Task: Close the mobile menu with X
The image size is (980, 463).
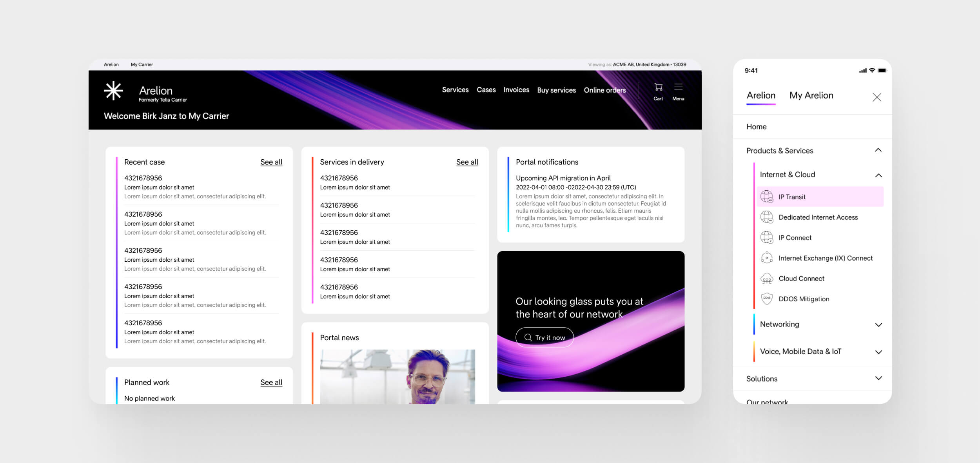Action: [877, 97]
